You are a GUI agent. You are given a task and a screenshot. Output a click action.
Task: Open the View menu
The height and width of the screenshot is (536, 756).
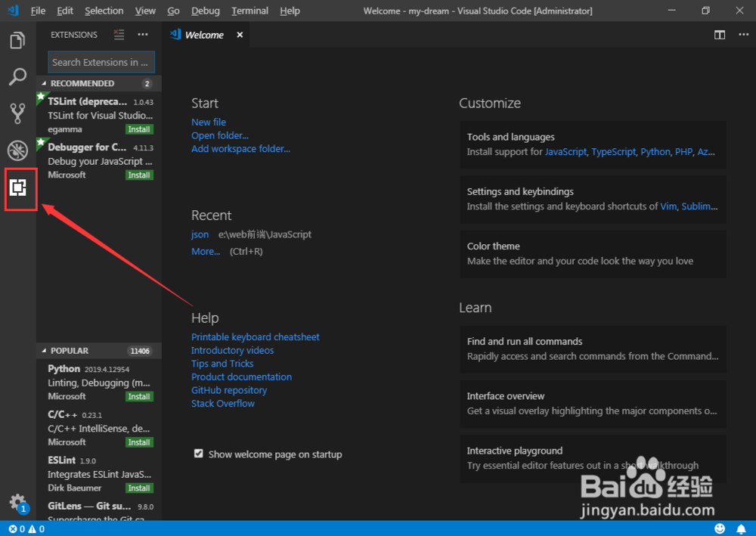point(144,11)
